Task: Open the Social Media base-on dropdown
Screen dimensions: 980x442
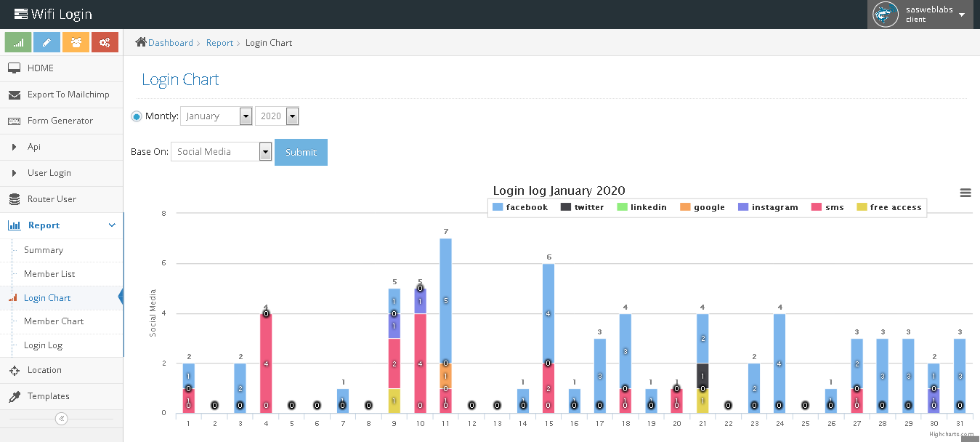Action: [221, 152]
